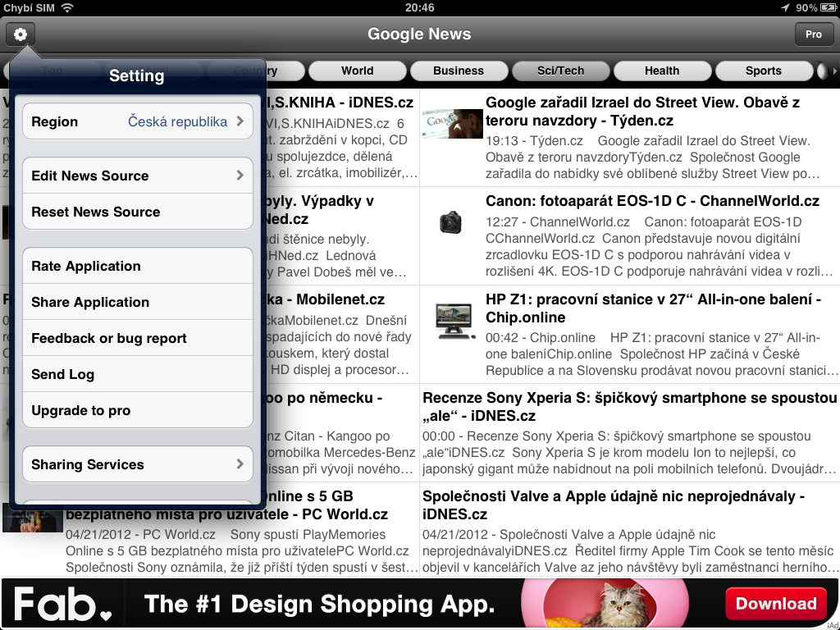Read Google zařadil Izrael do Street View headline
This screenshot has height=630, width=840.
pos(642,112)
